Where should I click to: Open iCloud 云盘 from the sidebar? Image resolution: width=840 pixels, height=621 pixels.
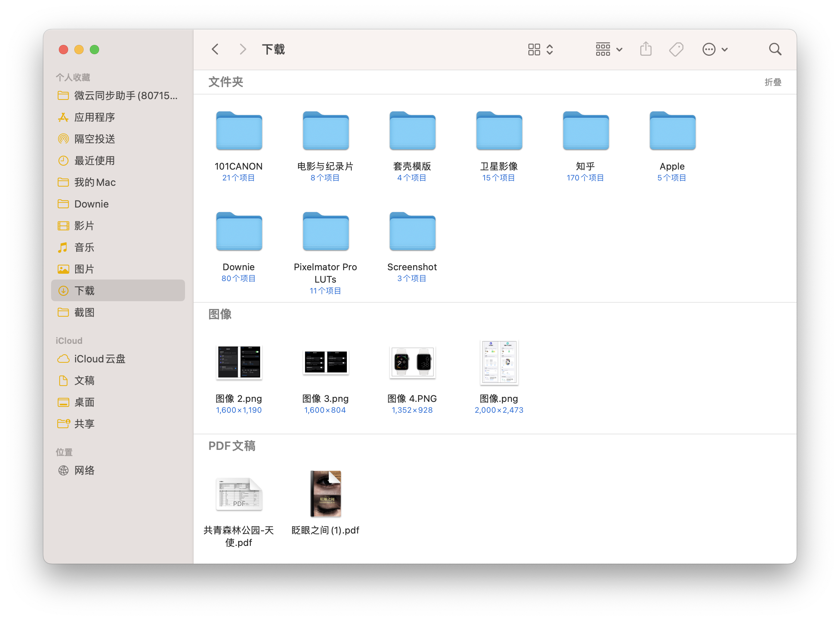click(x=99, y=359)
